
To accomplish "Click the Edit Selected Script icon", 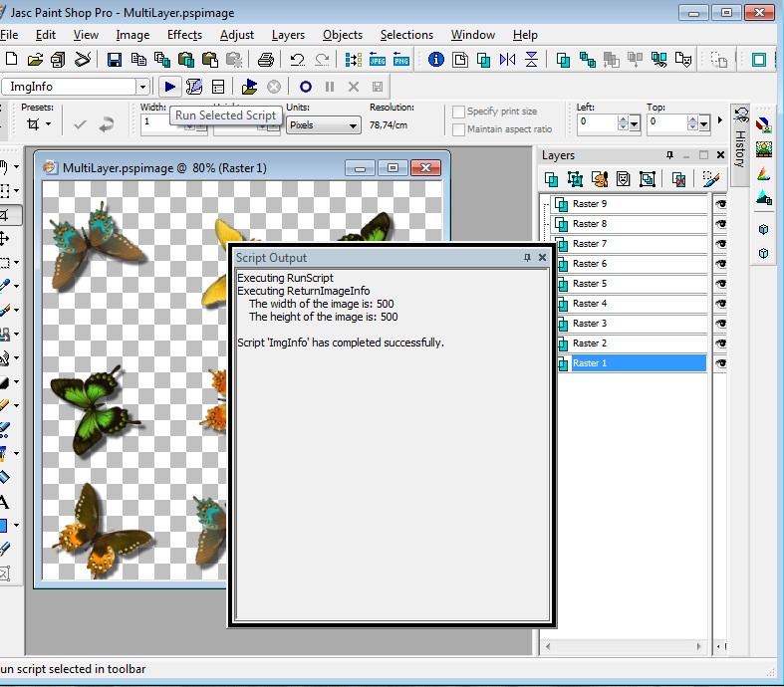I will click(194, 87).
